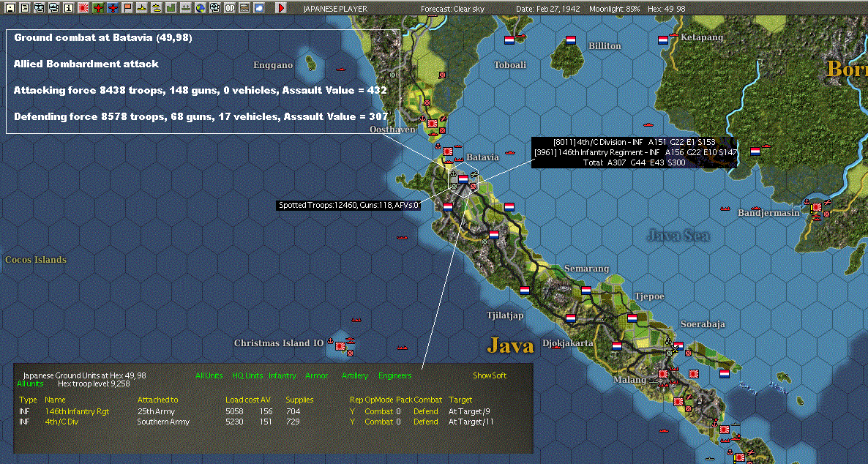Screen dimensions: 868x464
Task: Select the red plane on blue background icon
Action: pyautogui.click(x=113, y=8)
